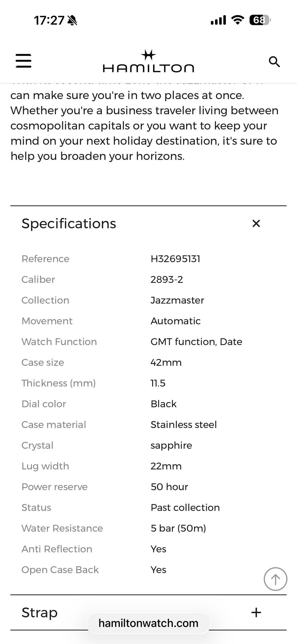Viewport: 297px width, 644px height.
Task: Tap the cellular signal bars
Action: 218,20
